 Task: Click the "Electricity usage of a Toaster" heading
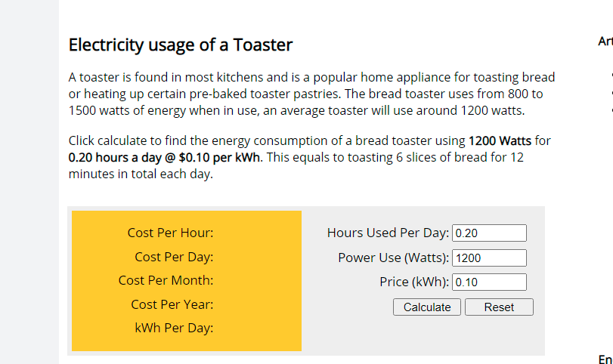pyautogui.click(x=181, y=45)
